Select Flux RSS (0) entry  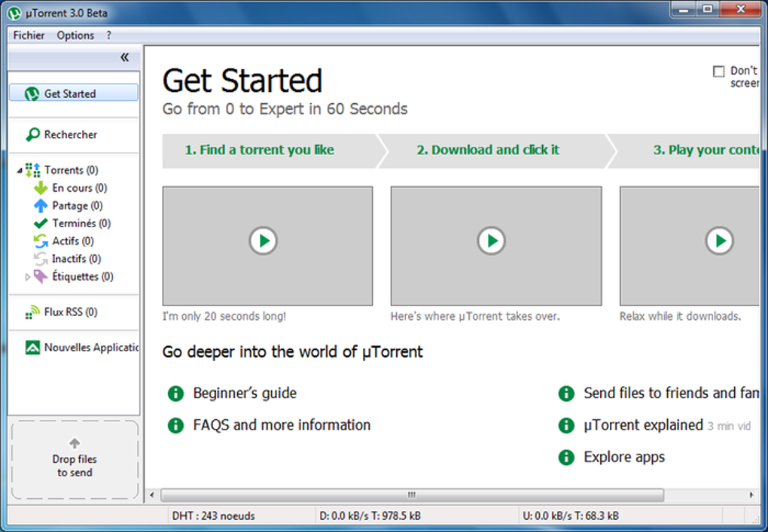click(71, 312)
